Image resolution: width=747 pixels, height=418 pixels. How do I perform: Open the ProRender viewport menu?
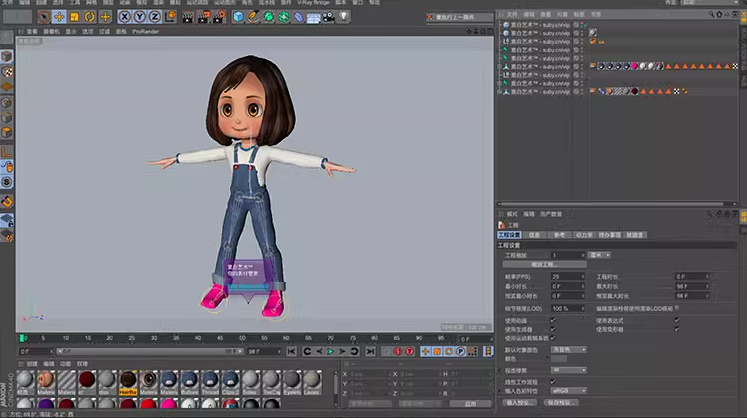[146, 31]
